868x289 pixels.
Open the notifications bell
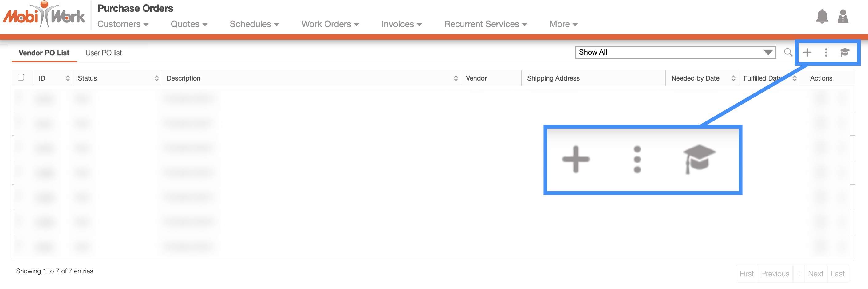pyautogui.click(x=822, y=16)
